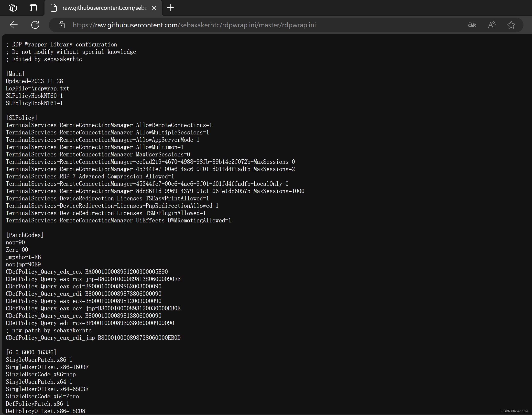Click the '[SLPolicy]' section header

coord(22,118)
